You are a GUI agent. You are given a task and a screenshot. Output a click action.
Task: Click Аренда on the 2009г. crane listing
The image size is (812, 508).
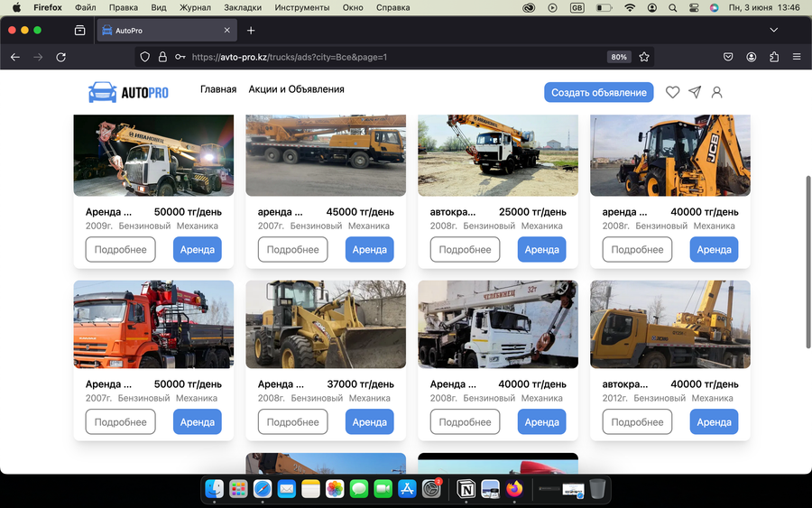click(x=198, y=250)
